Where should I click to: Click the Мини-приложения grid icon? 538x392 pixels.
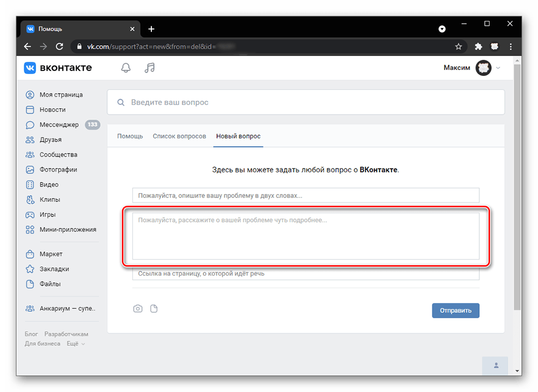click(30, 230)
